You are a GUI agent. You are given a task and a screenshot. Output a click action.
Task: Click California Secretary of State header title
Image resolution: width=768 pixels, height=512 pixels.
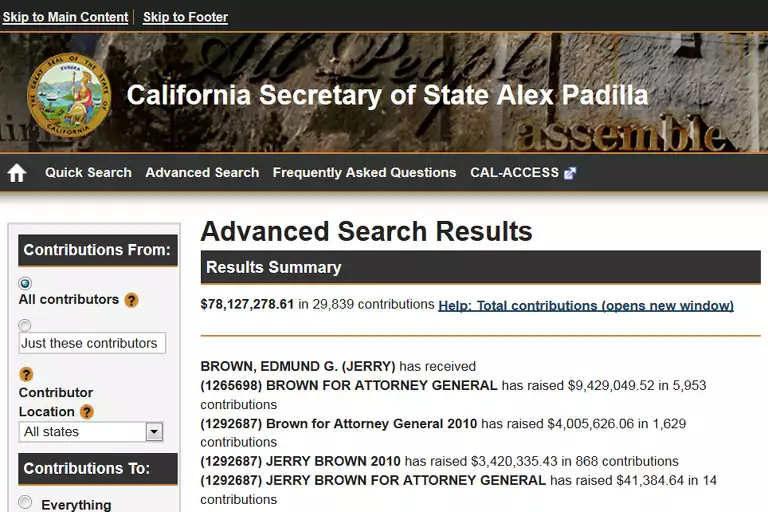pos(387,95)
